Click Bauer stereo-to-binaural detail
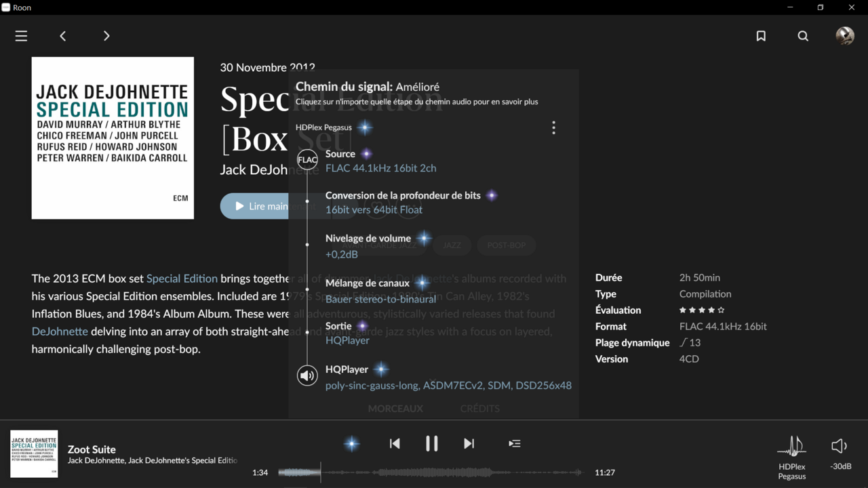Screen dimensions: 868x488 click(x=380, y=299)
